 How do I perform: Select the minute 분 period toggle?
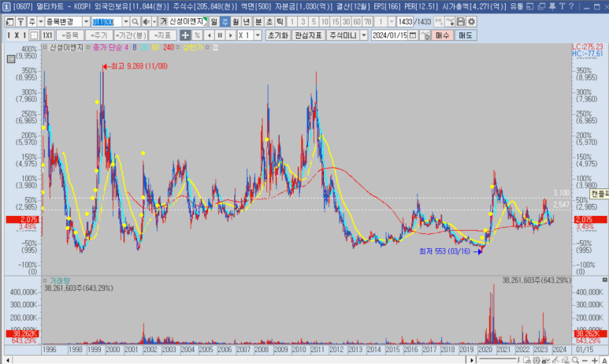[258, 22]
